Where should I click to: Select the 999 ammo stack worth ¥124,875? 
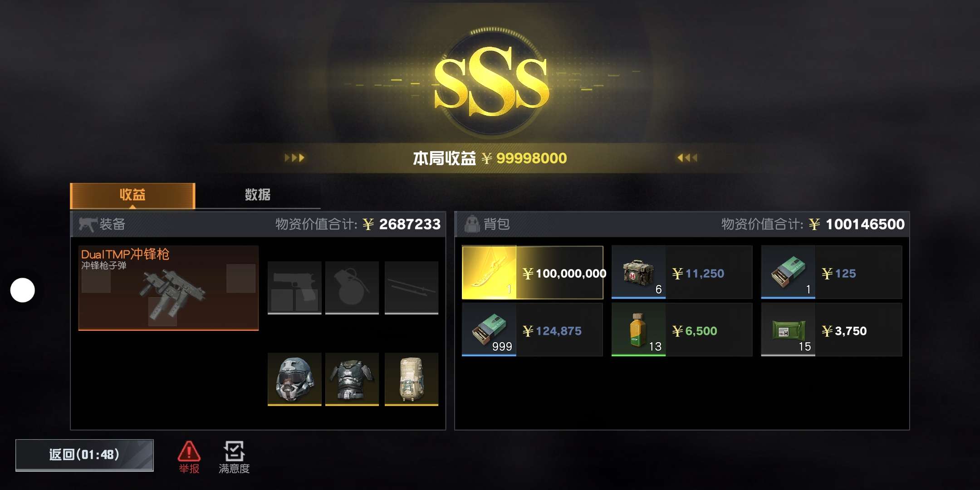[x=533, y=330]
